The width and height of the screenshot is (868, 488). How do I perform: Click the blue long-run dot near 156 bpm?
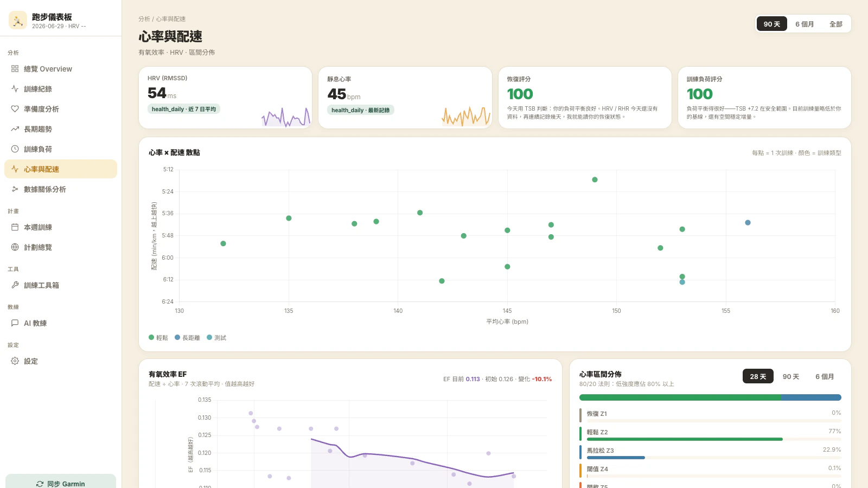tap(748, 223)
